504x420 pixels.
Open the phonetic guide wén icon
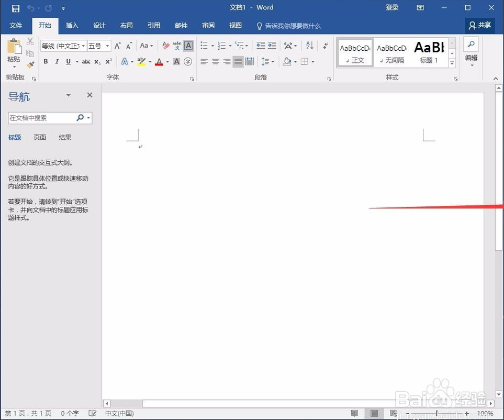[177, 46]
